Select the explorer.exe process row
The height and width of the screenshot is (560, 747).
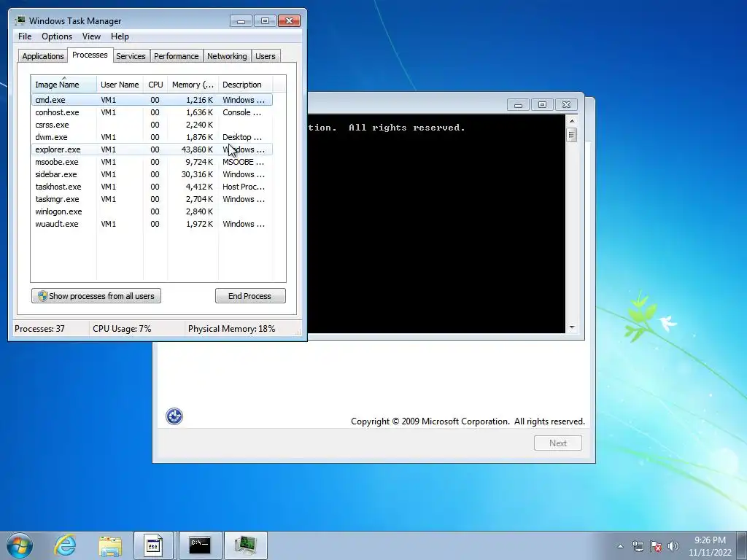pos(152,149)
